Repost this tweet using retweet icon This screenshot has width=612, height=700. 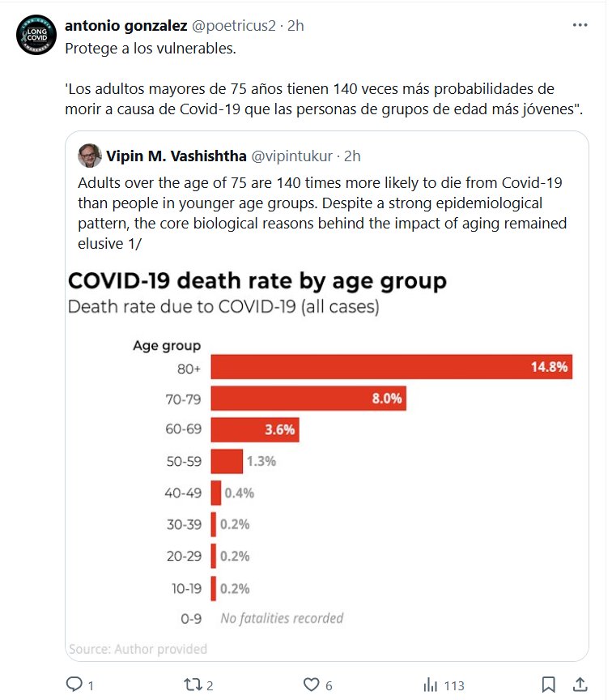click(193, 685)
